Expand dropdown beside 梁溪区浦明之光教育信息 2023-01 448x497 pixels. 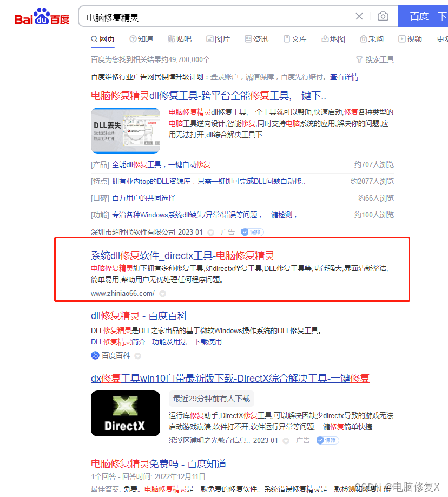tap(286, 441)
